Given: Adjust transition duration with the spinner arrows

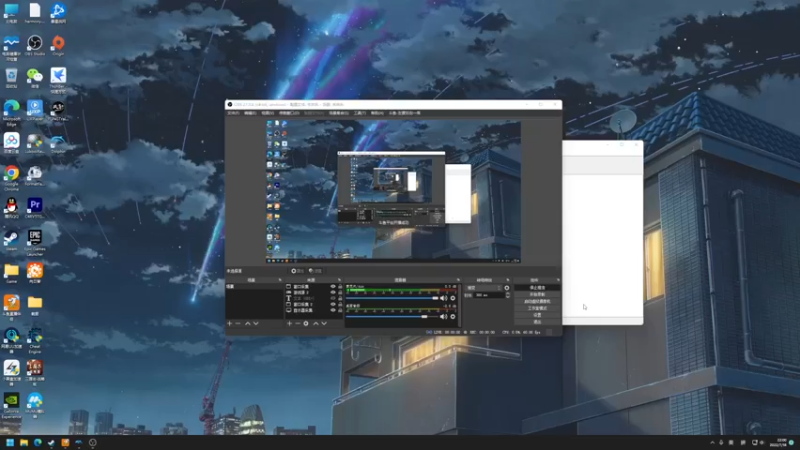Looking at the screenshot, I should tap(508, 295).
